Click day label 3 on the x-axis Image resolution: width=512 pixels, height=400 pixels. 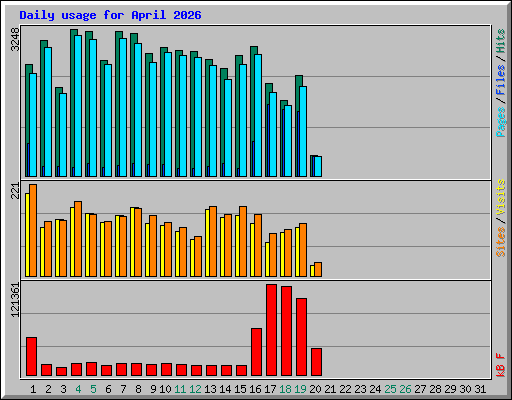pyautogui.click(x=63, y=389)
